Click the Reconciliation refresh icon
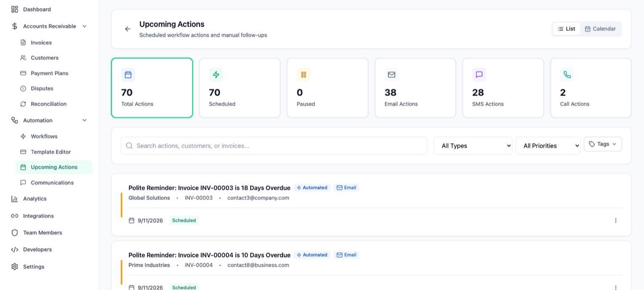Viewport: 644px width, 290px height. tap(23, 104)
